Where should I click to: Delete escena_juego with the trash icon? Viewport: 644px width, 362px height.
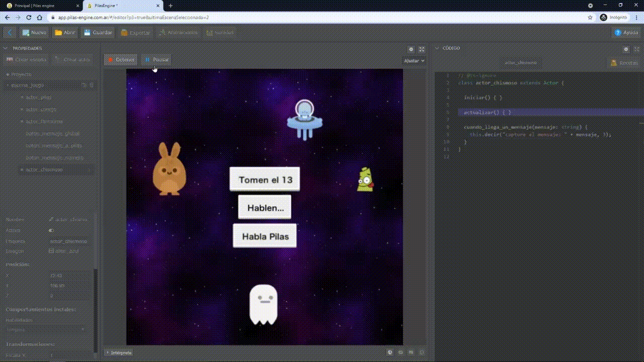[91, 85]
